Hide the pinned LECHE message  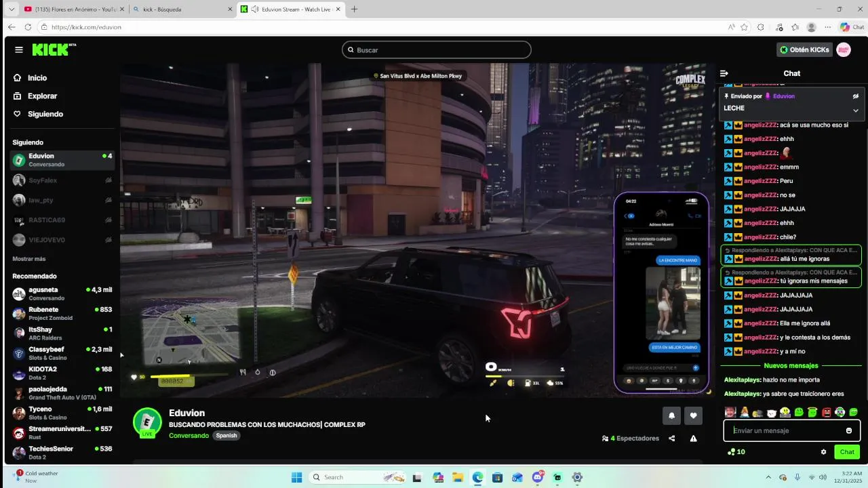point(856,96)
